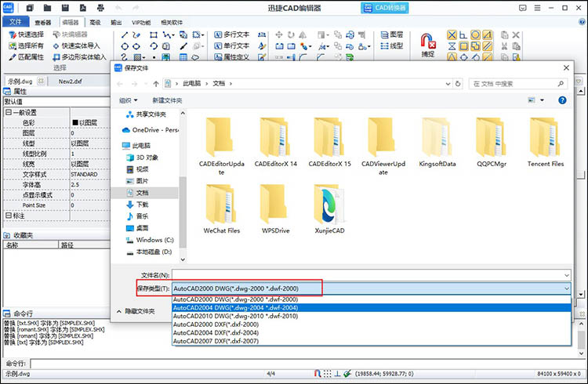Choose AutoCAD2010 DWG format from list
Screen dimensions: 588x384
372,316
